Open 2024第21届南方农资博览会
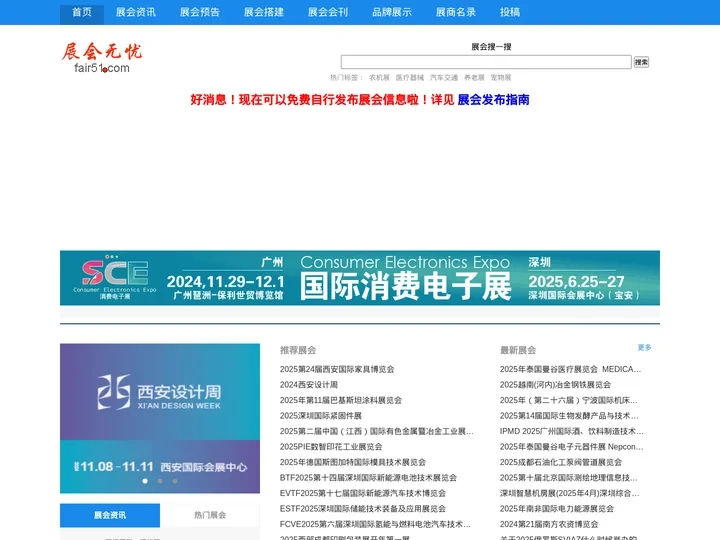 pyautogui.click(x=549, y=524)
